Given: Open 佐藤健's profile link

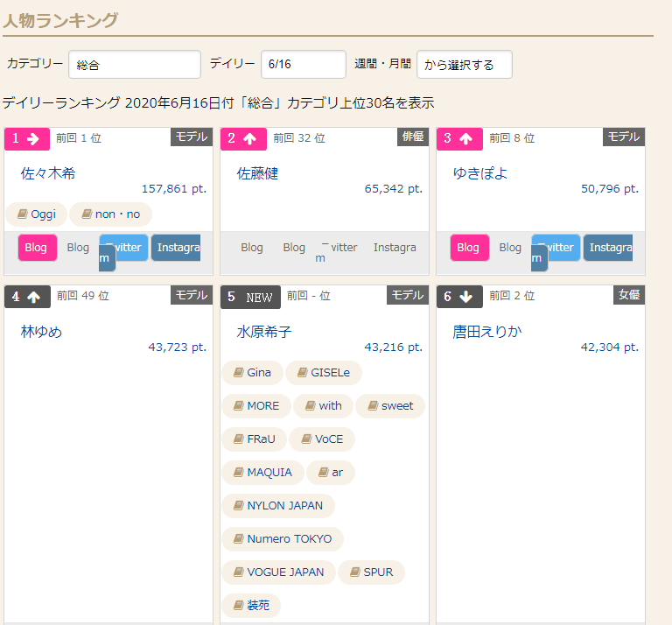Looking at the screenshot, I should [257, 173].
